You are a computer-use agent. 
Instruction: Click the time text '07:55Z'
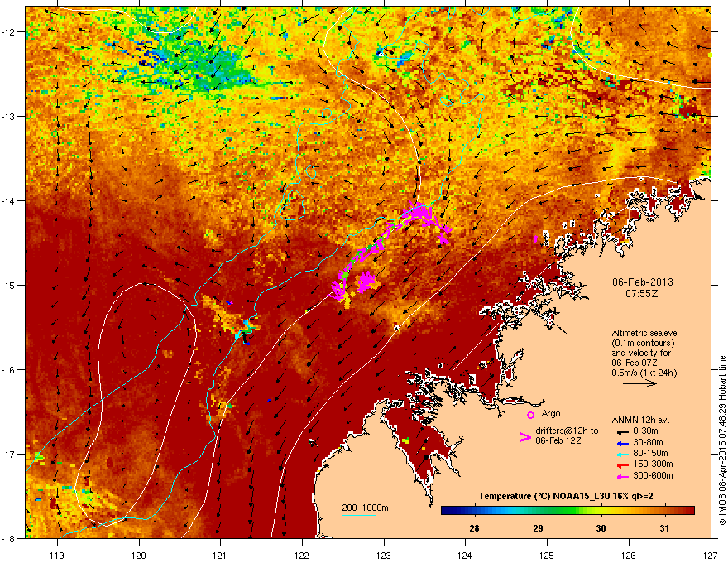(x=642, y=294)
